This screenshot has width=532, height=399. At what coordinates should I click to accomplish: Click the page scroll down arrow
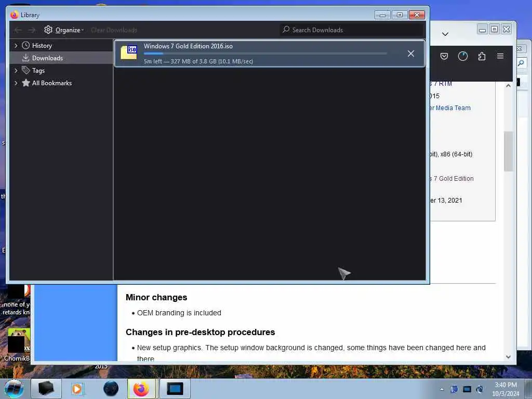click(x=508, y=356)
